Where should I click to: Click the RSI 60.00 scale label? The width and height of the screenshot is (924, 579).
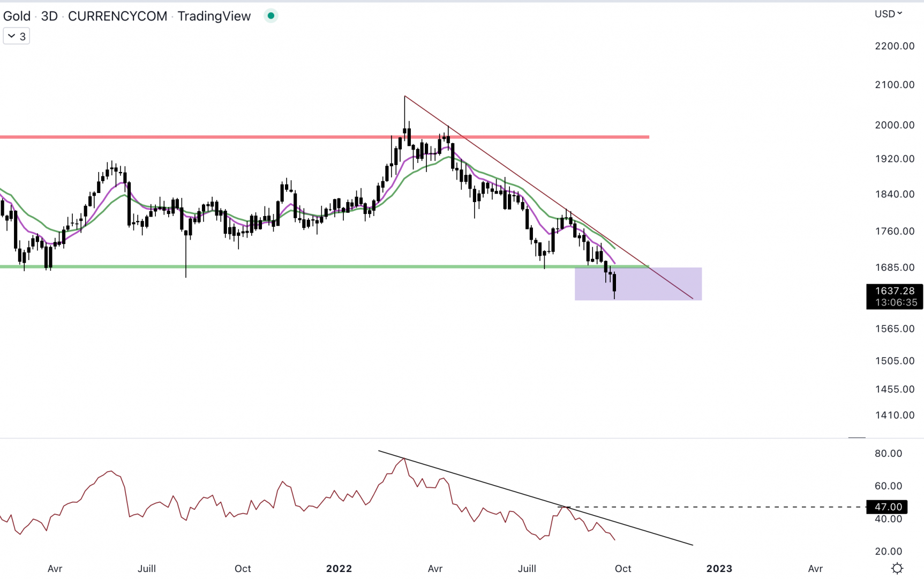888,486
